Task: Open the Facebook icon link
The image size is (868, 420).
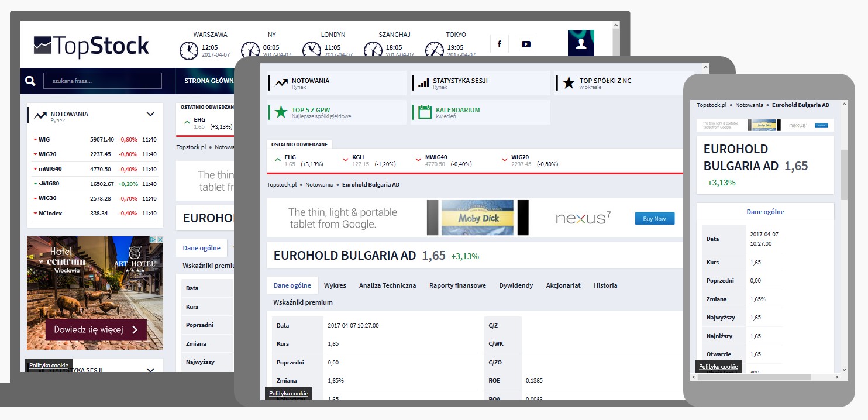Action: [500, 44]
